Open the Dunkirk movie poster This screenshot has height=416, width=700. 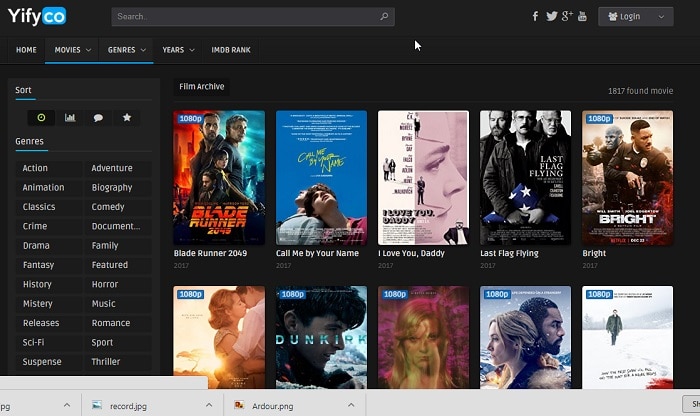tap(321, 337)
